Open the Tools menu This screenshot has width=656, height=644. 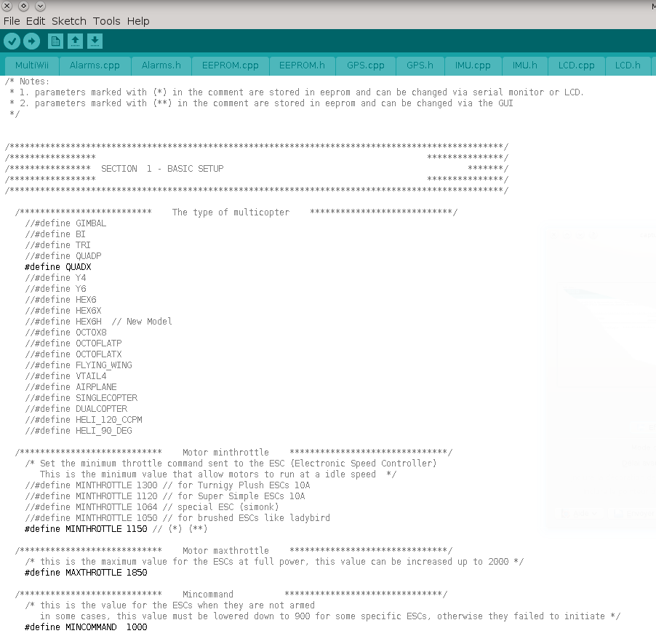(107, 21)
